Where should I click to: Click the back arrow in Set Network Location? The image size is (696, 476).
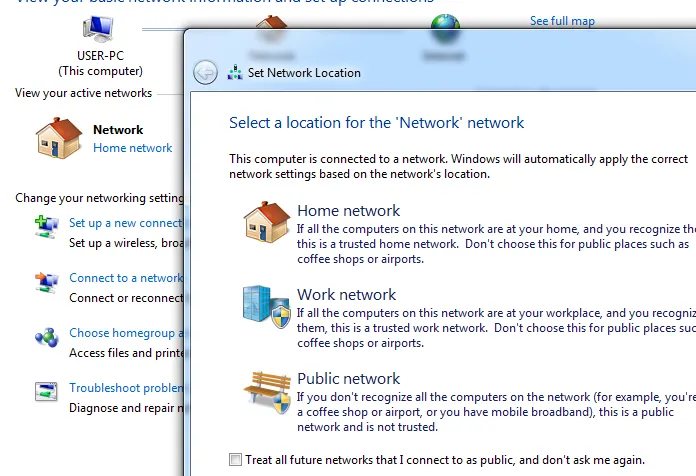point(206,72)
